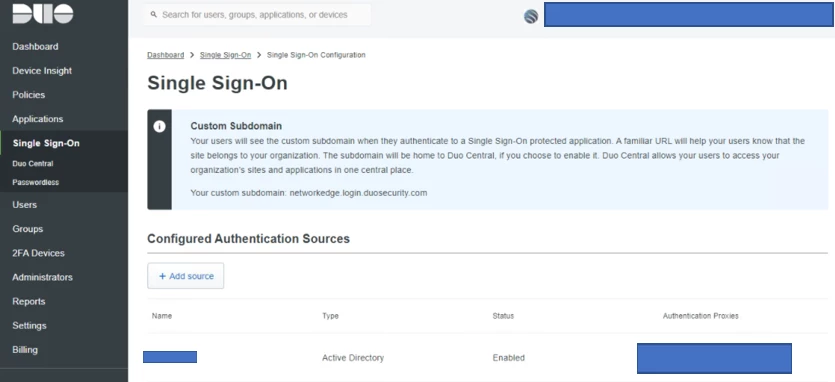Viewport: 835px width, 382px height.
Task: Go to Users in the sidebar
Action: 24,205
